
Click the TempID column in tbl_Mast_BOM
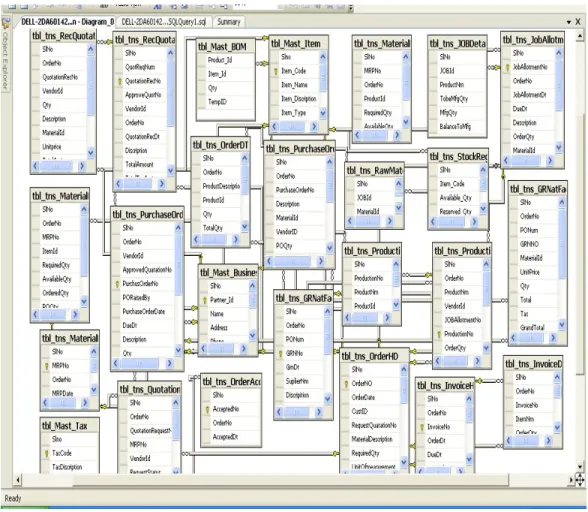[x=225, y=102]
